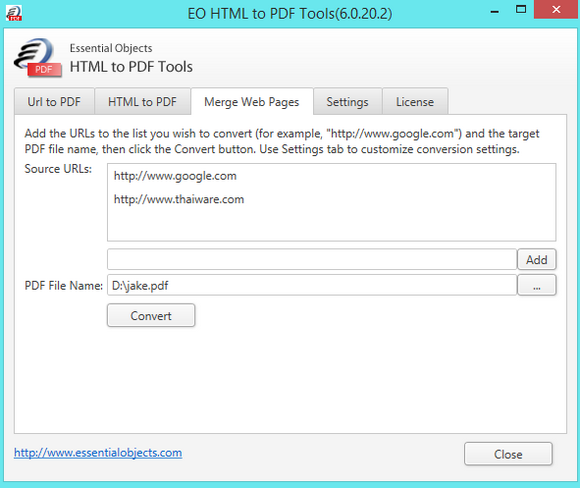Viewport: 580px width, 488px height.
Task: Click the HTML to PDF Tools heading
Action: pos(131,67)
